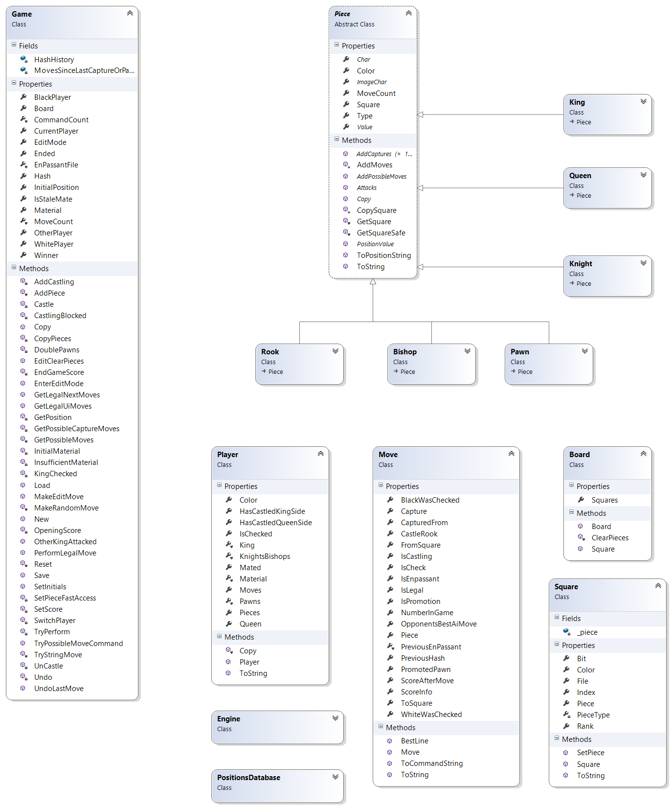The height and width of the screenshot is (808, 672).
Task: Click the AddCastling method icon
Action: (23, 281)
